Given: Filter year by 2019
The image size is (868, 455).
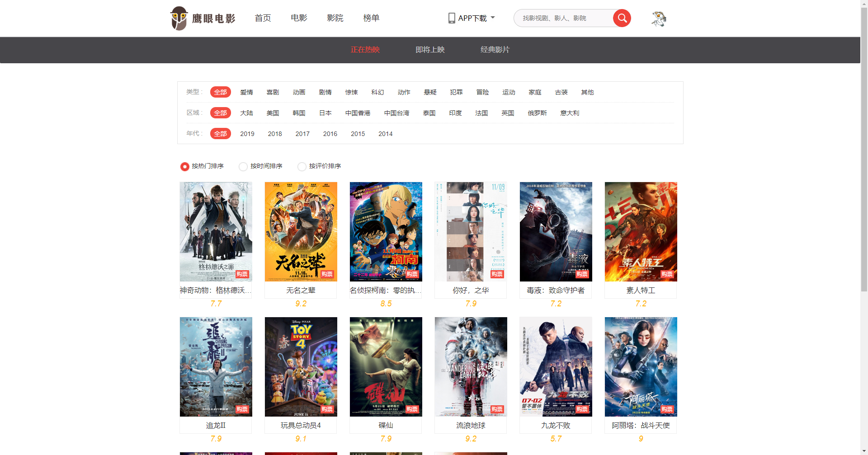Looking at the screenshot, I should pyautogui.click(x=247, y=134).
